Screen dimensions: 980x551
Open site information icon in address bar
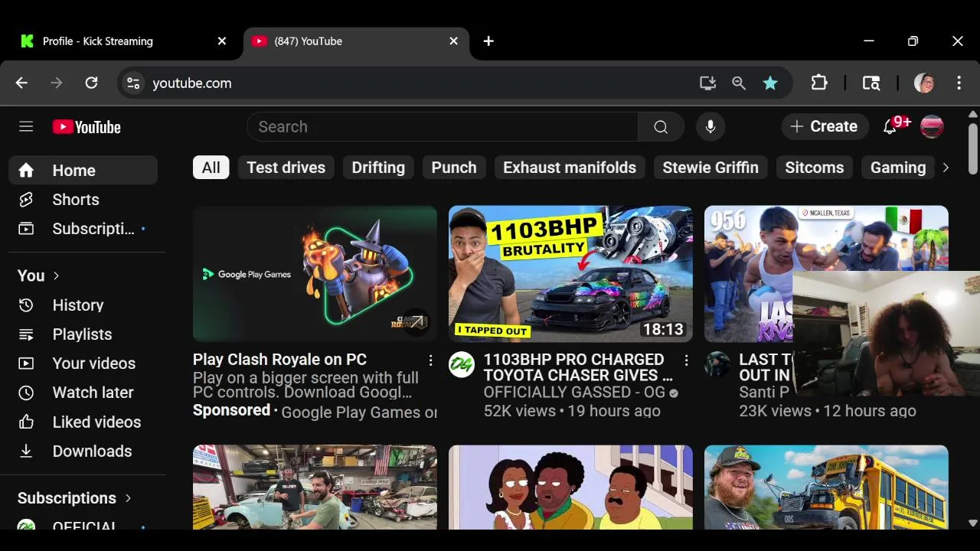click(x=133, y=83)
